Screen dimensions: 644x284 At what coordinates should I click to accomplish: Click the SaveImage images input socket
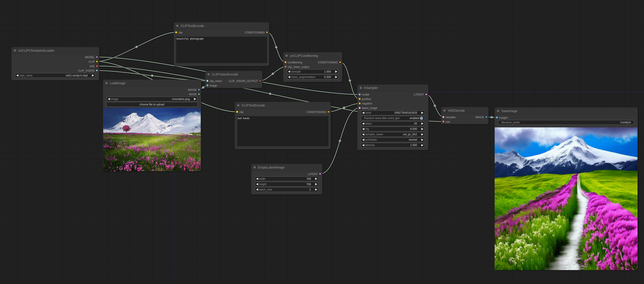[x=497, y=117]
